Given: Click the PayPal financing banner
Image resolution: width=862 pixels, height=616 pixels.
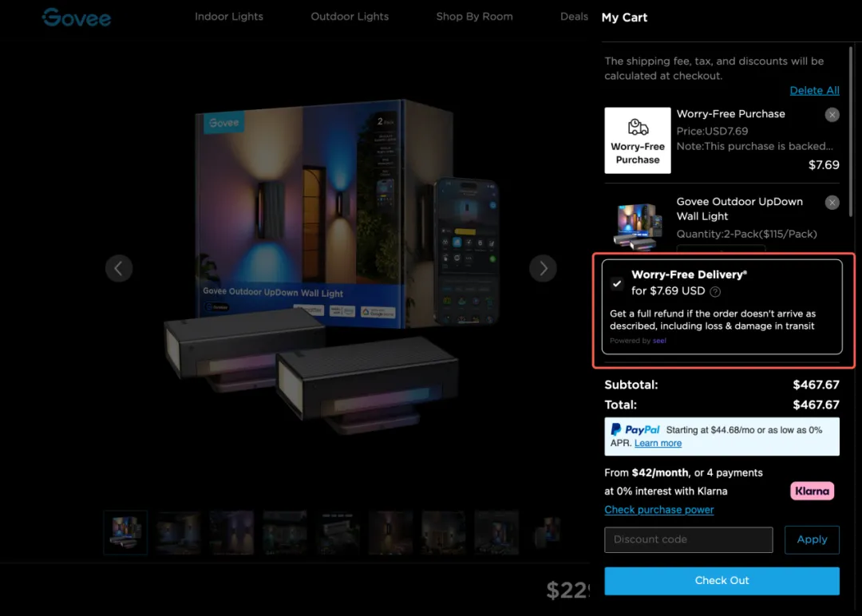Looking at the screenshot, I should pyautogui.click(x=722, y=436).
